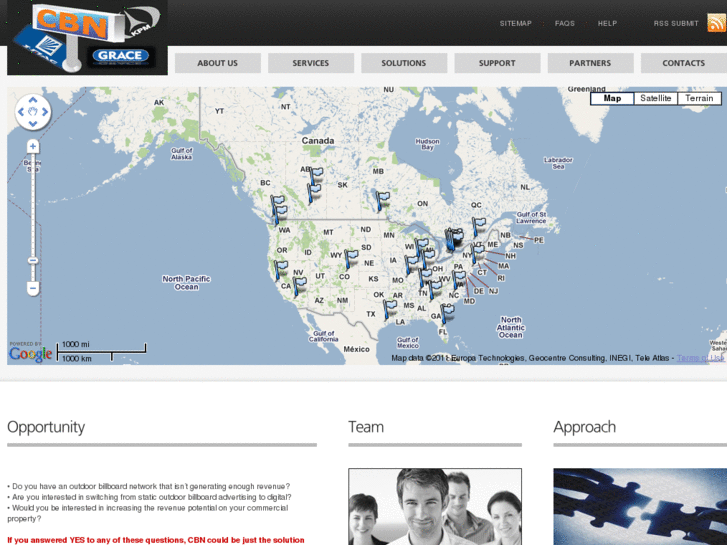Switch to the Map view
Screen dimensions: 727x545
point(612,98)
